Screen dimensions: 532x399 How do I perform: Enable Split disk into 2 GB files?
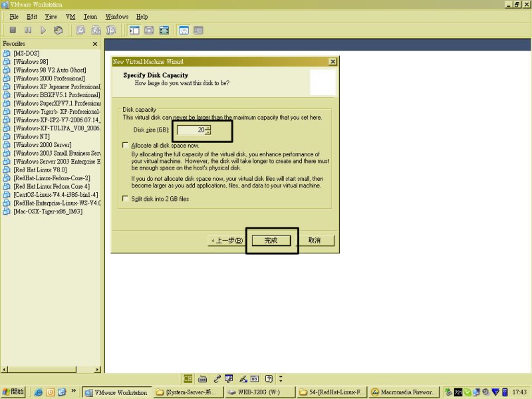[126, 198]
